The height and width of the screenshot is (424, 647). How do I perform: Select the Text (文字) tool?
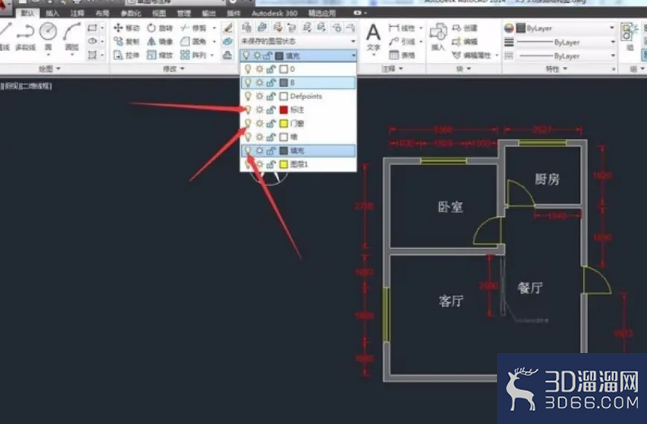click(x=373, y=37)
